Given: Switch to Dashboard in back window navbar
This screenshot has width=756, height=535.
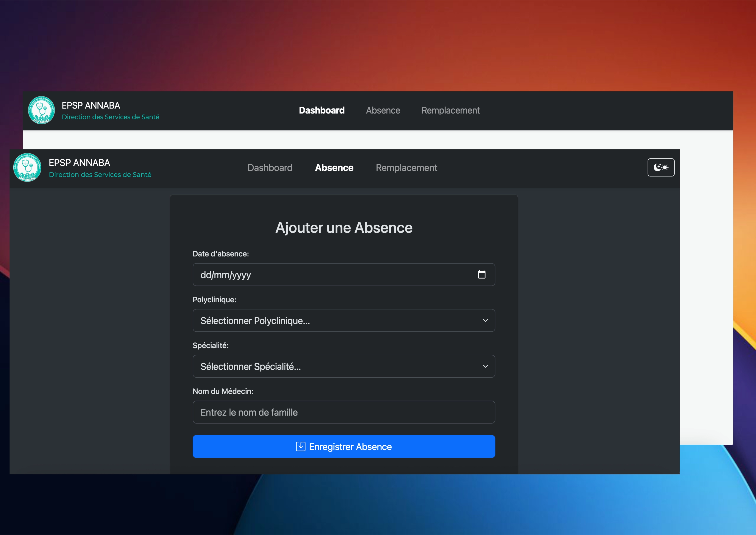Looking at the screenshot, I should tap(321, 110).
